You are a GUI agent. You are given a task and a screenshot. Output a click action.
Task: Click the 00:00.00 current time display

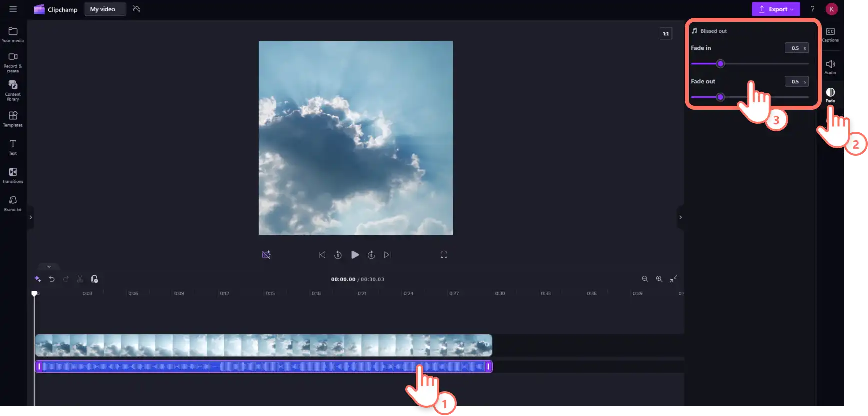343,279
